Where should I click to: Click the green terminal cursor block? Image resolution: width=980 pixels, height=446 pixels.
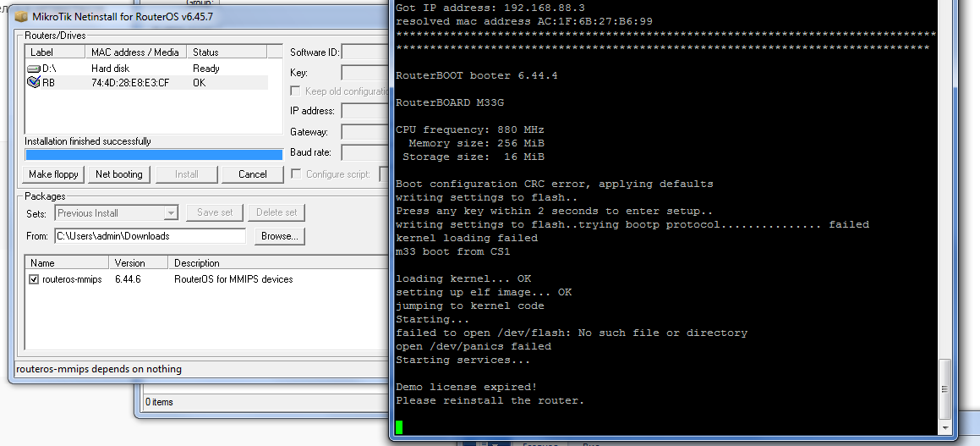399,427
